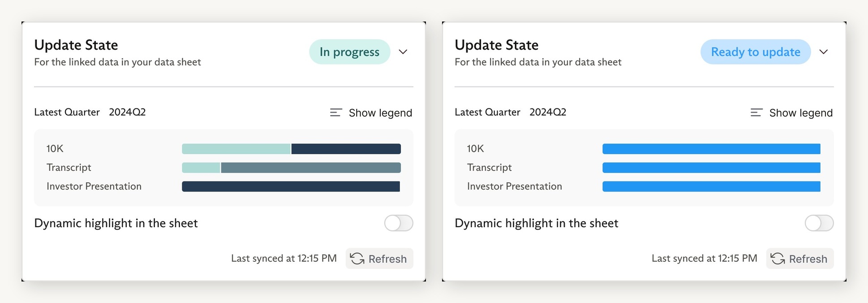Click gray segment of left Transcript bar
This screenshot has width=868, height=303.
point(311,168)
